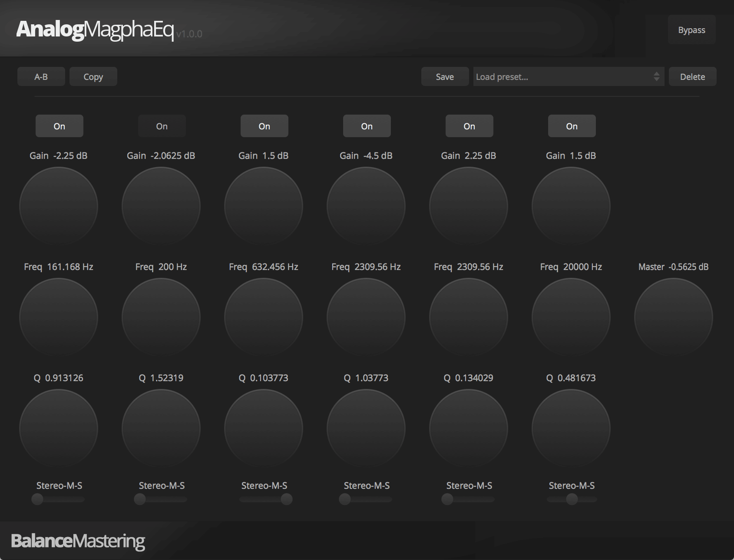
Task: Click the Freq 200 Hz value label
Action: point(161,267)
